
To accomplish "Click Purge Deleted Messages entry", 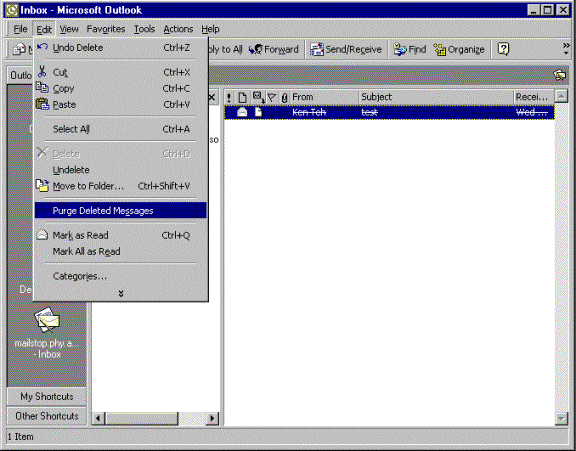I will pyautogui.click(x=120, y=210).
